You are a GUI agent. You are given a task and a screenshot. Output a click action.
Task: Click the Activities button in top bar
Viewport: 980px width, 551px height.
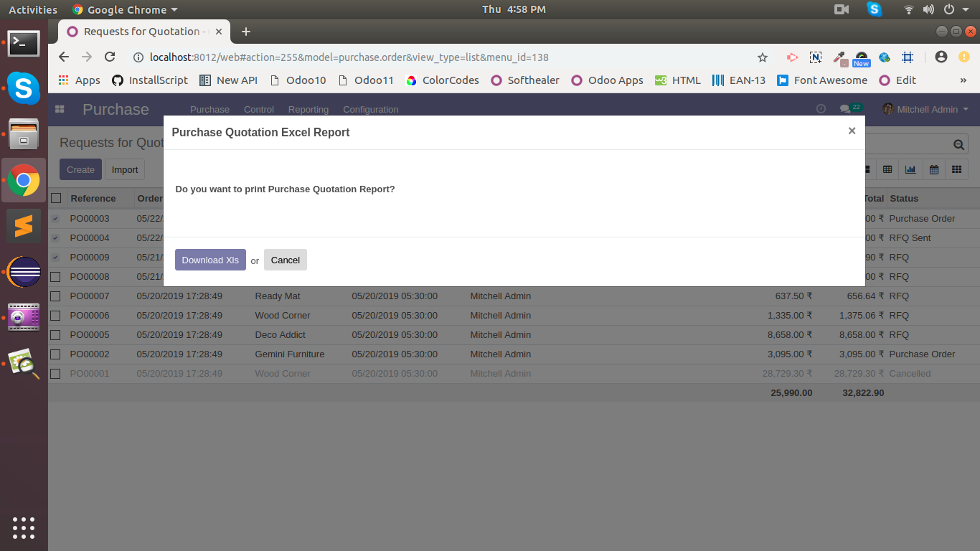click(33, 9)
